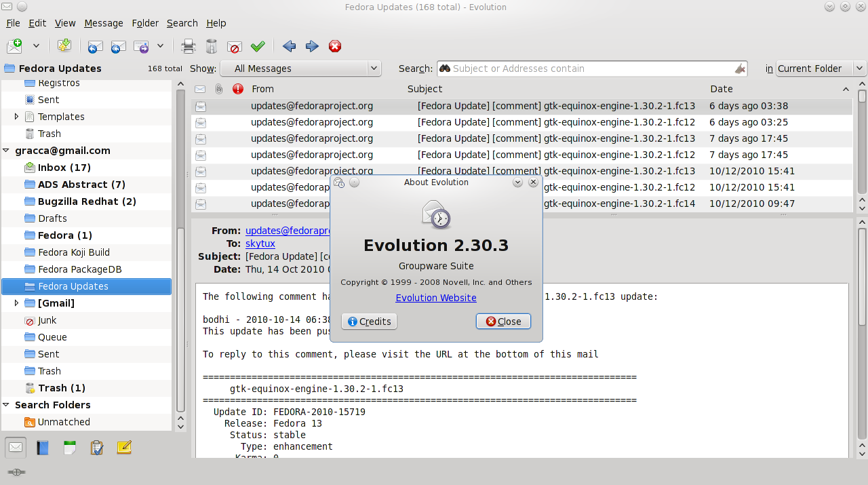Open the Current Folder scope dropdown
The image size is (868, 485).
point(821,69)
